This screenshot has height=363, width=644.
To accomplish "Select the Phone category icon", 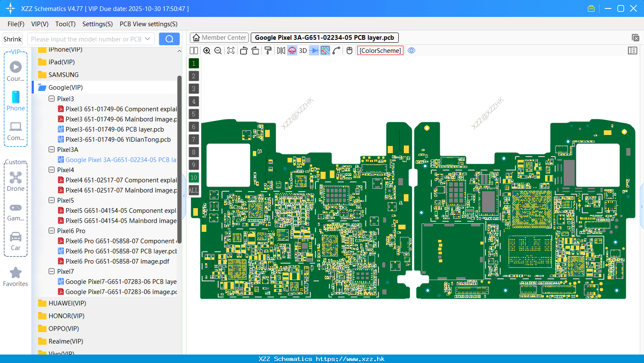I will point(16,101).
